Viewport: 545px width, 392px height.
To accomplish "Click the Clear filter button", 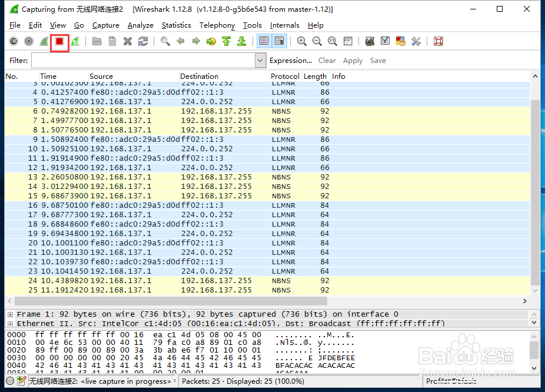I will tap(327, 61).
